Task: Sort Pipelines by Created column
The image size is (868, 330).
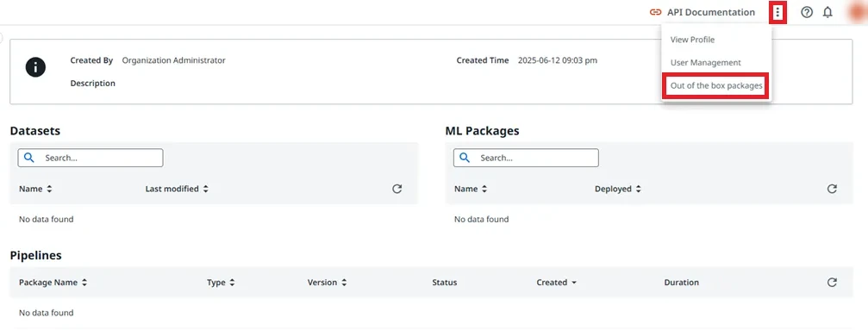Action: [556, 283]
